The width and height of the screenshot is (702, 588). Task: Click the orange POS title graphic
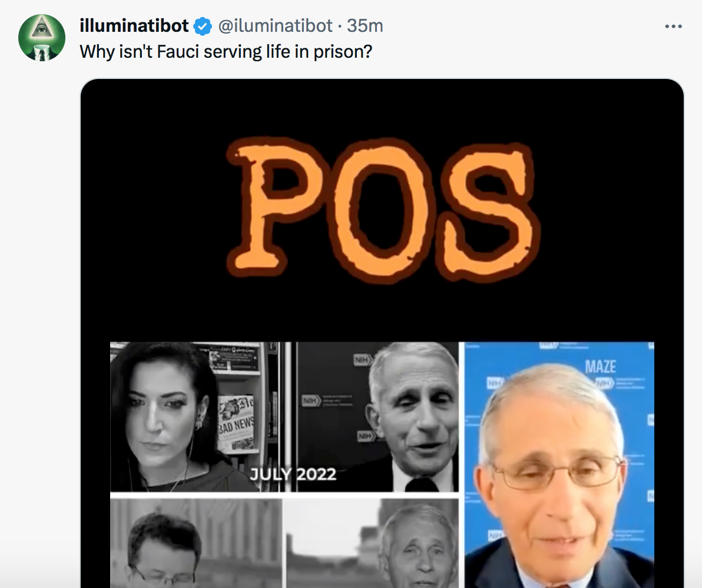coord(383,209)
